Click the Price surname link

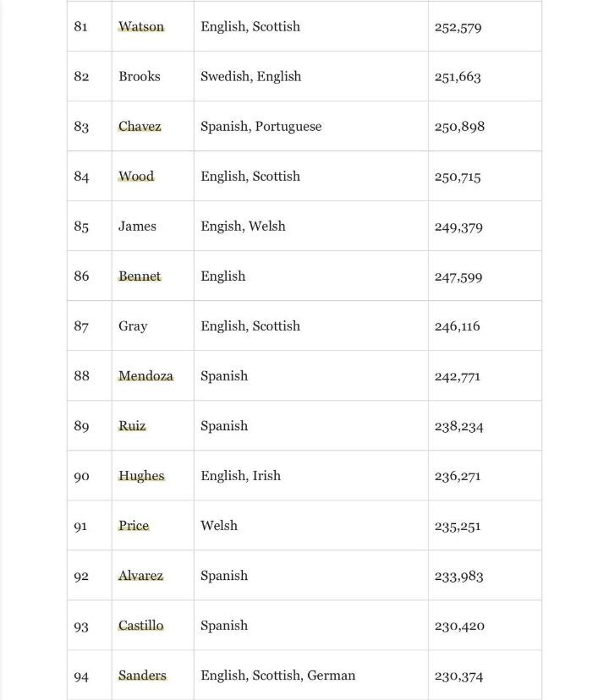tap(134, 525)
